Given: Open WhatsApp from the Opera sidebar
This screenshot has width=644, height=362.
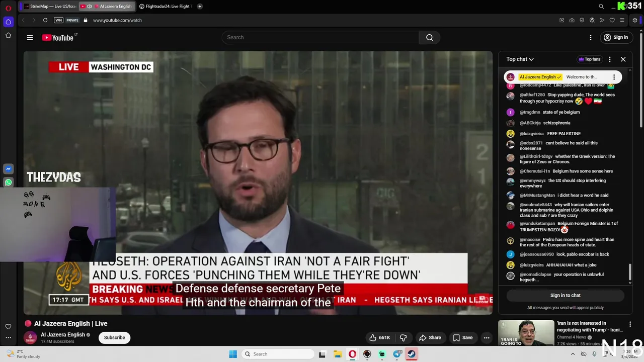Looking at the screenshot, I should [8, 183].
